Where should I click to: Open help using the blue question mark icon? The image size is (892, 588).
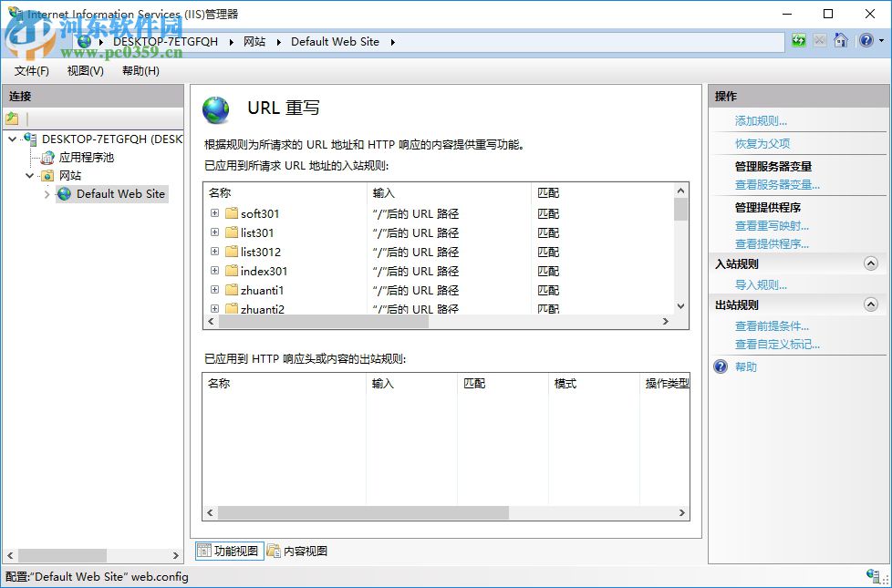pos(865,40)
